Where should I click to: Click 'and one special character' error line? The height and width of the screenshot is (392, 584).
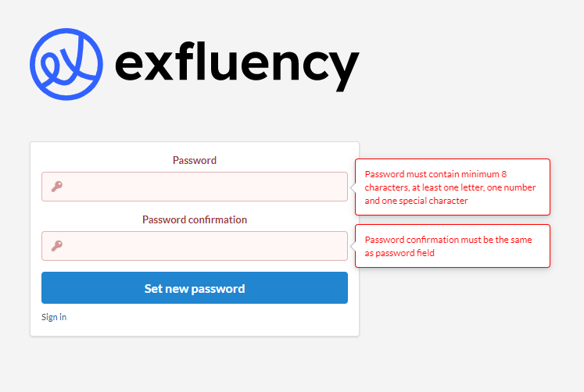point(416,201)
